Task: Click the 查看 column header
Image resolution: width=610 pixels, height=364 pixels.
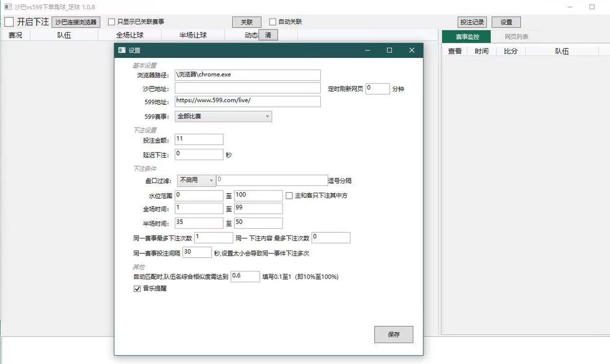Action: (x=455, y=51)
